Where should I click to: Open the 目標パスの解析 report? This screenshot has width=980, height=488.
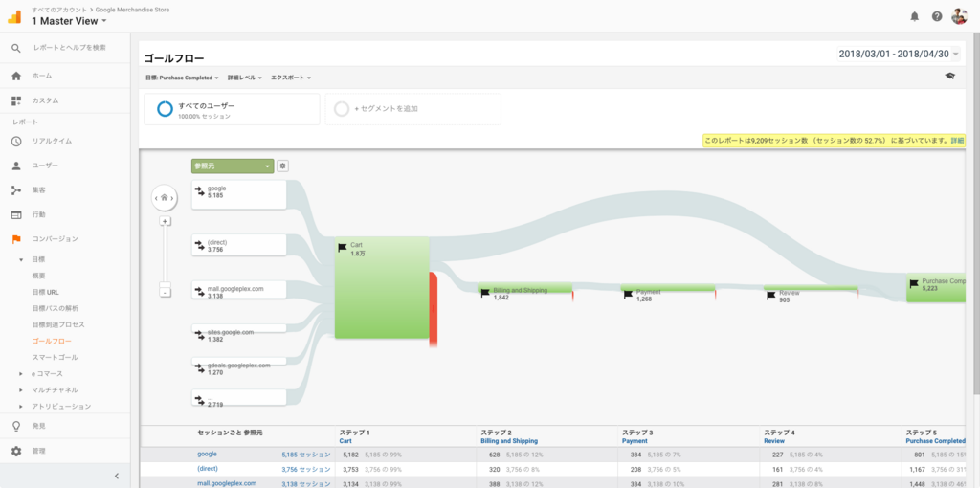[x=55, y=308]
